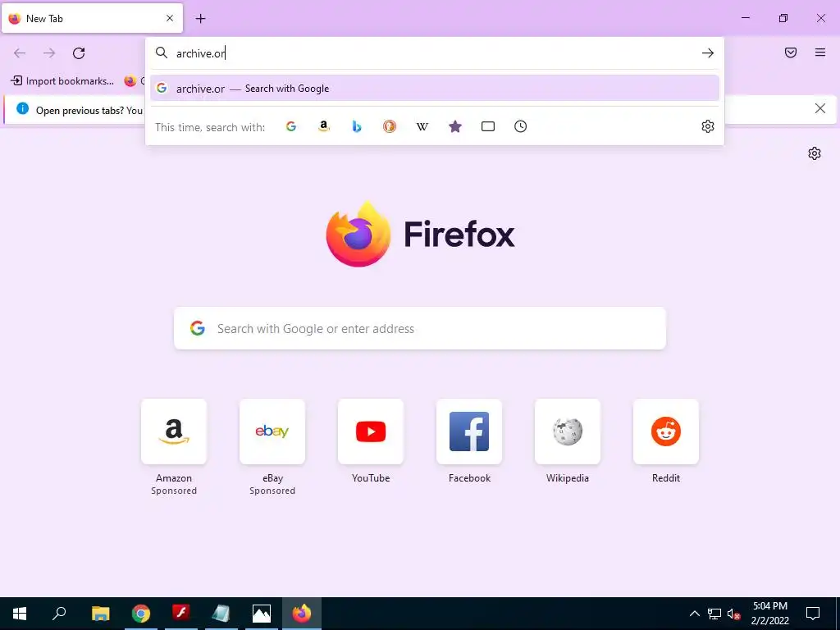Select the New Tab tab
Screen dimensions: 840x630
pos(92,18)
